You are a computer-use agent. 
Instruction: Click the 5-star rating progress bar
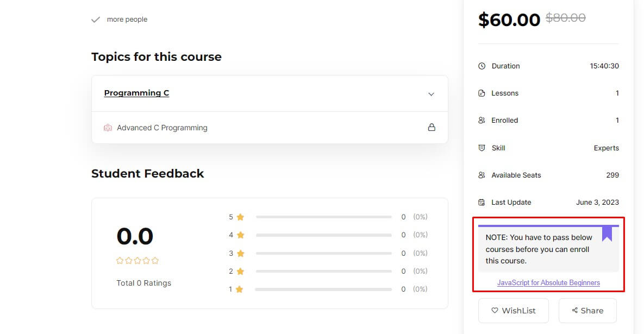coord(324,217)
